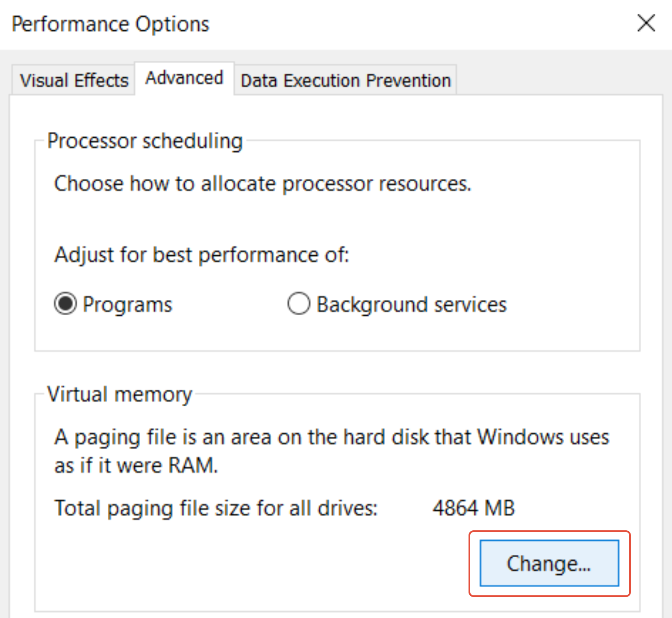
Task: Click the 'Programs' option label text
Action: (x=127, y=305)
